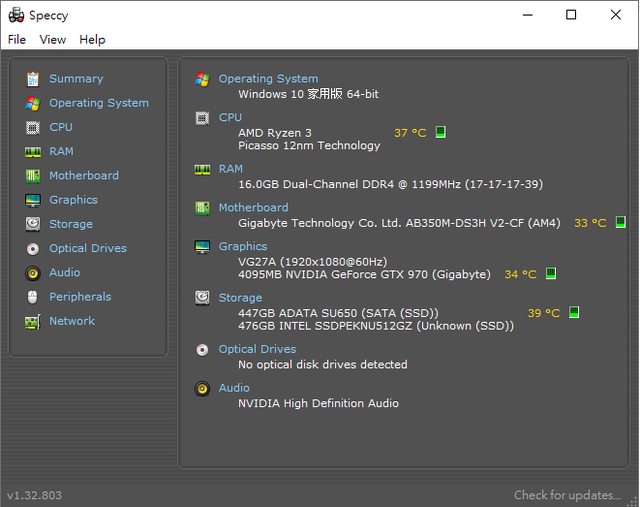Select Summary in the sidebar
This screenshot has height=507, width=640.
[76, 79]
